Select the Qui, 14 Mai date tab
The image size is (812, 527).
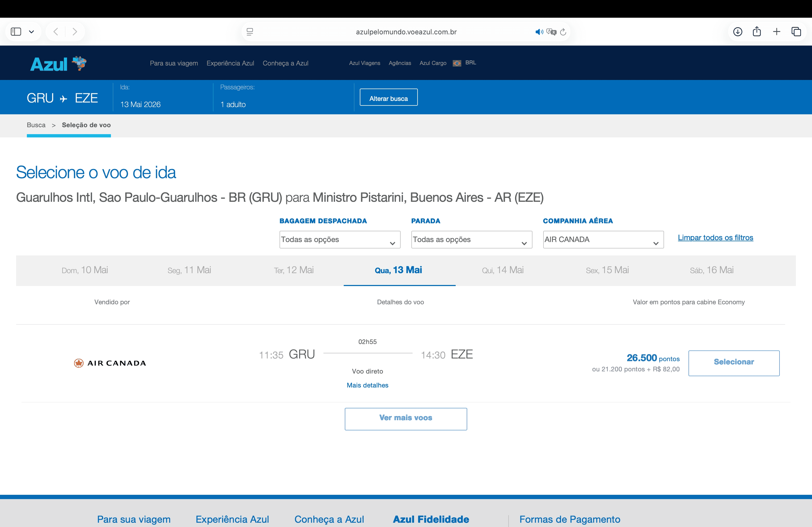tap(503, 270)
